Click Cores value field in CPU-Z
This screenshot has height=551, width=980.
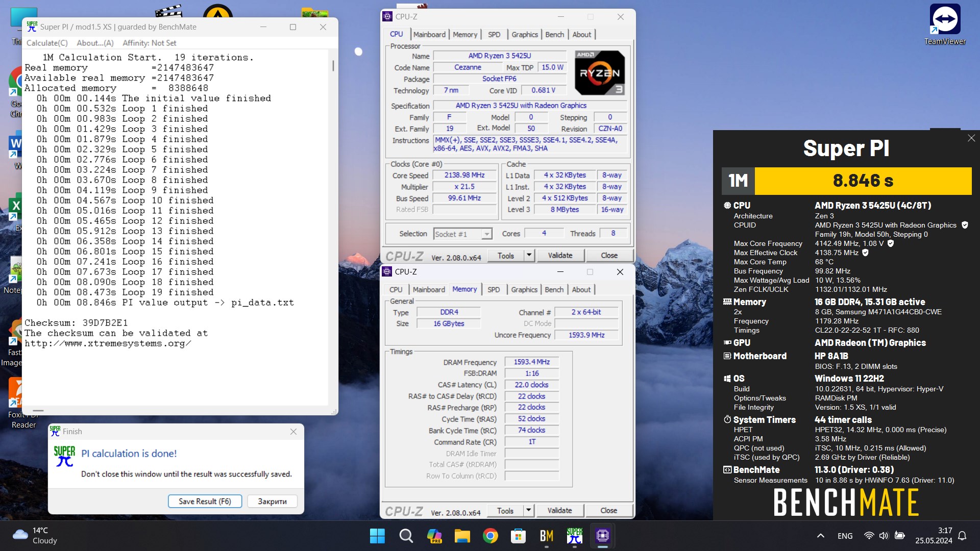[x=544, y=233]
